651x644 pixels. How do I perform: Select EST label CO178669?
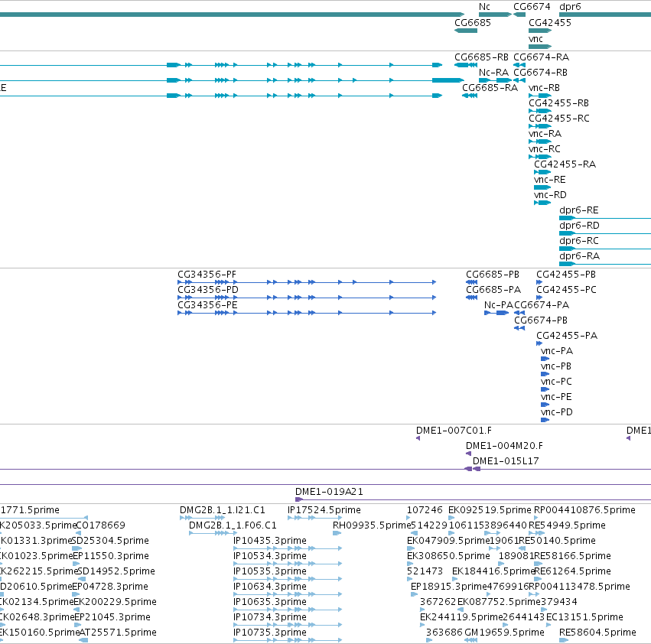pos(101,525)
